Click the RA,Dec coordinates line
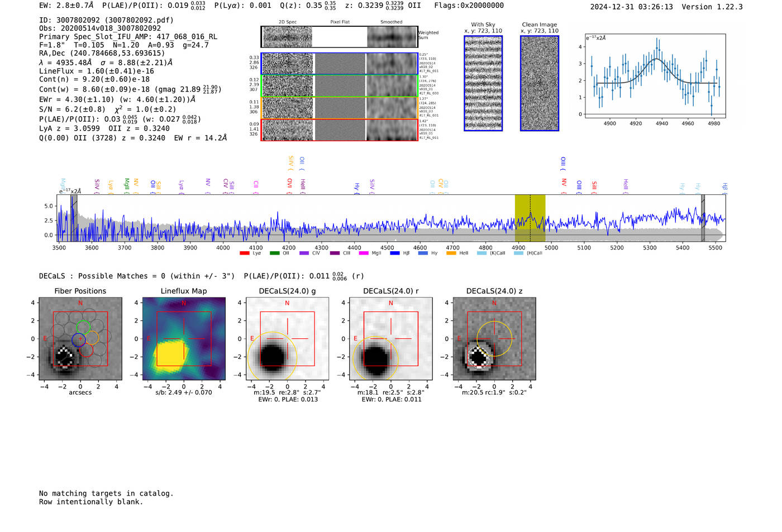The width and height of the screenshot is (782, 532). (x=102, y=54)
